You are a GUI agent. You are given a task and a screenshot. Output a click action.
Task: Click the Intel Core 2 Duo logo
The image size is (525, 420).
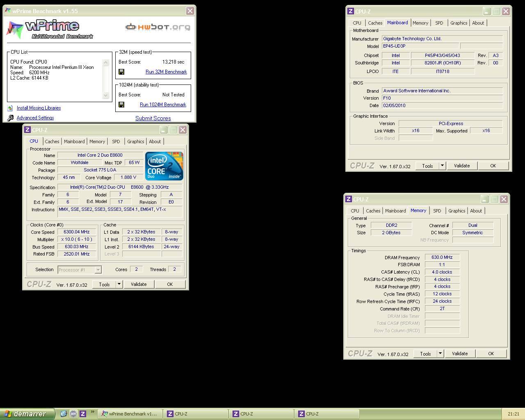pyautogui.click(x=164, y=166)
